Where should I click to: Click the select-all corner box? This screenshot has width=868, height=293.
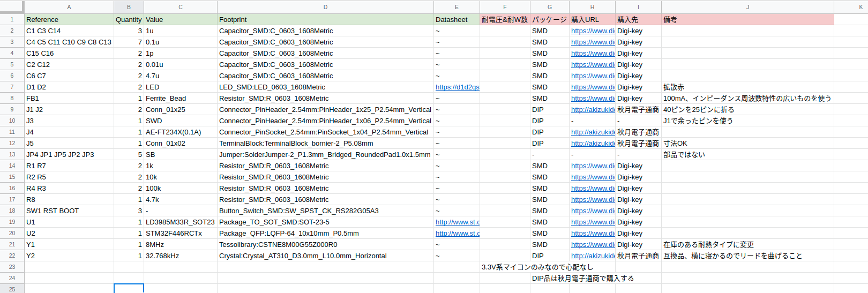click(12, 7)
